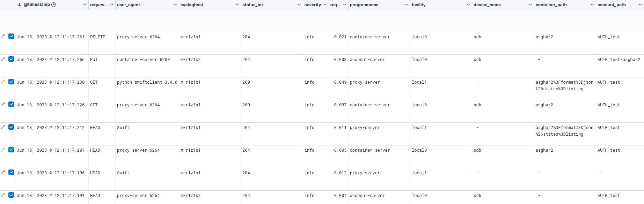This screenshot has height=204, width=644.
Task: Open expanded view of the 12:11:17.230 row
Action: [3, 82]
